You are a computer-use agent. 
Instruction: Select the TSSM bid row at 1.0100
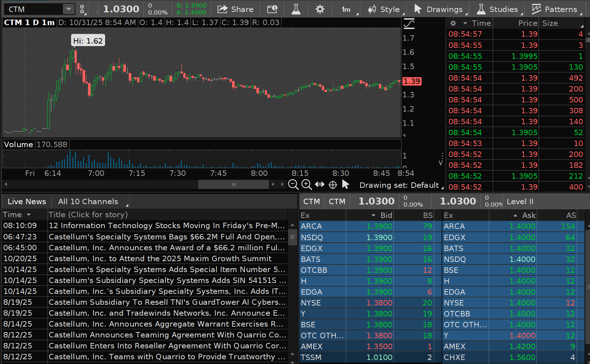pyautogui.click(x=367, y=357)
